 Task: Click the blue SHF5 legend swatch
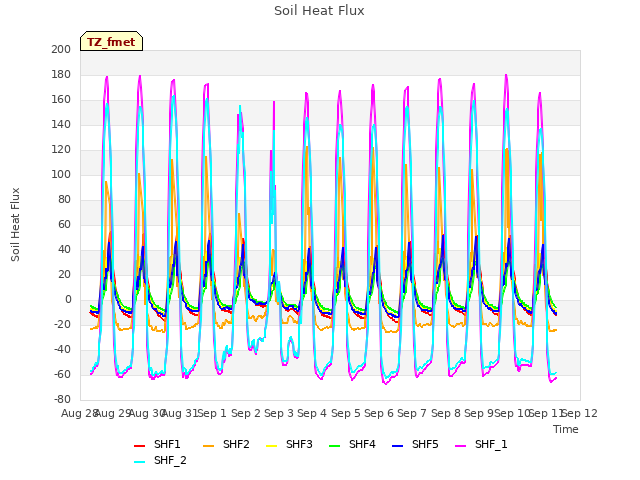coord(398,446)
